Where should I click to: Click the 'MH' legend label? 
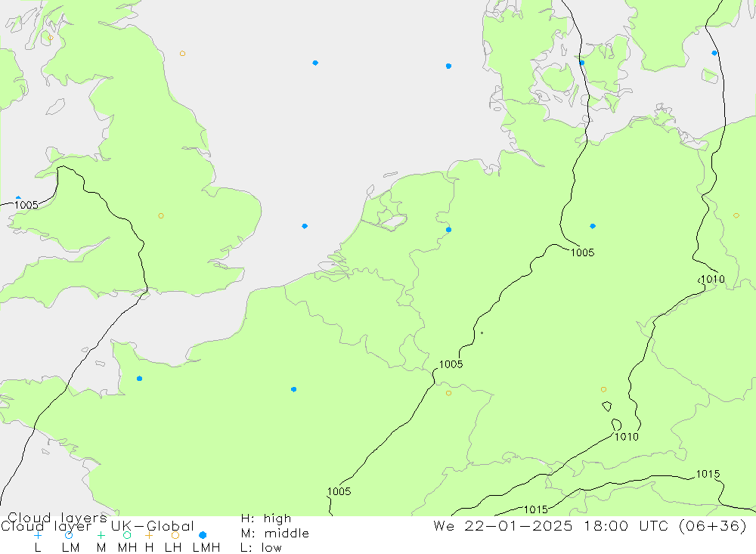tap(127, 548)
